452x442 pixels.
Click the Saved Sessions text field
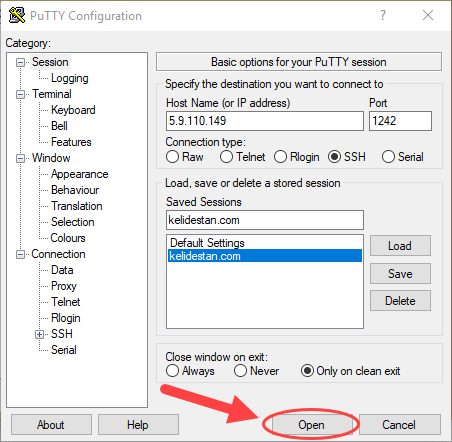265,220
